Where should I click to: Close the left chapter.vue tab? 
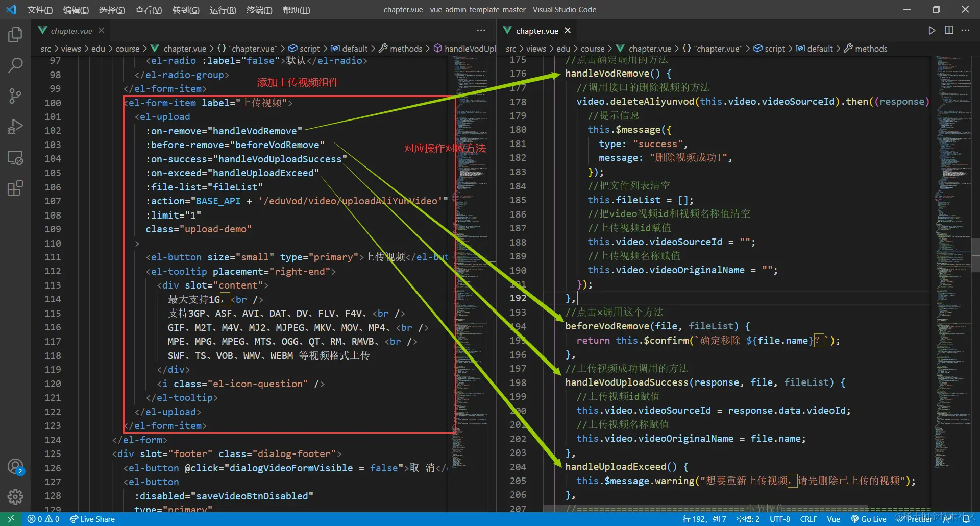[102, 31]
